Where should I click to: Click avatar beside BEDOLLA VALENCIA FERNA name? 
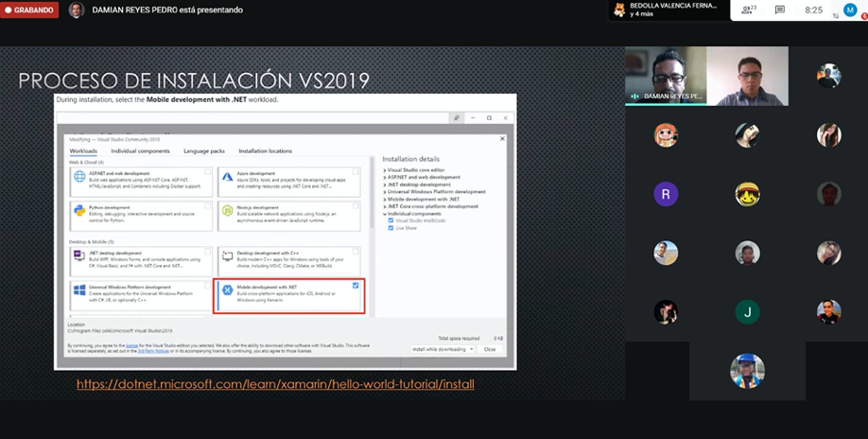pyautogui.click(x=619, y=9)
